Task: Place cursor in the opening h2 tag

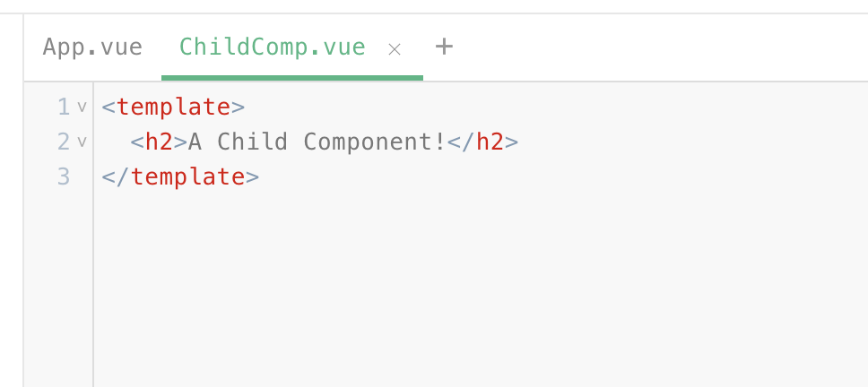Action: click(159, 142)
